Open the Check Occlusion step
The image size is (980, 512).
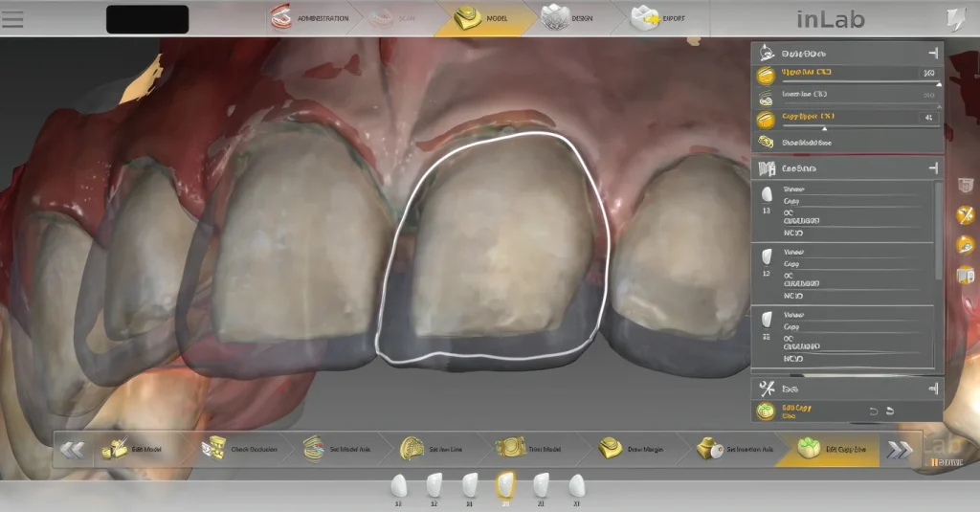[x=214, y=448]
